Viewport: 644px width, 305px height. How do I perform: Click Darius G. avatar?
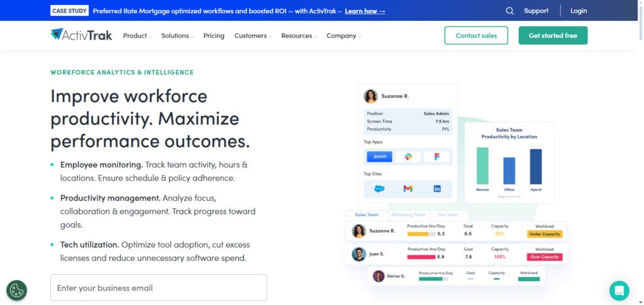click(x=379, y=276)
